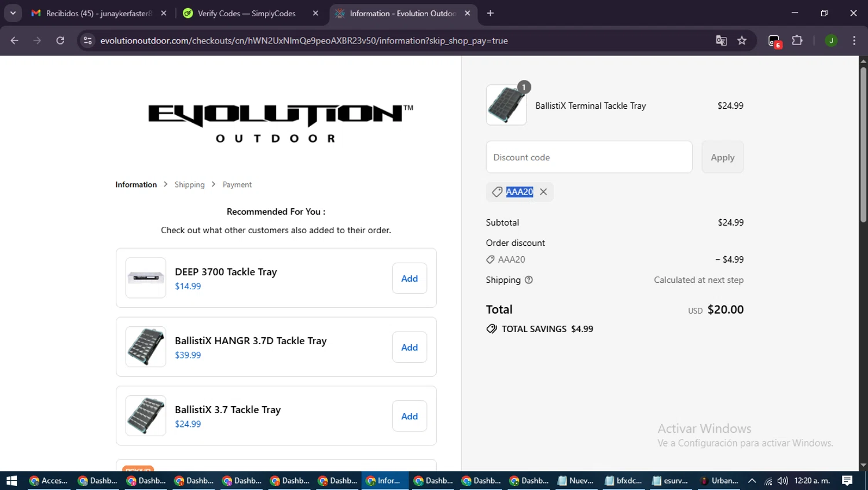Close the Evolution Outdoor tab
Screen dimensions: 868x490
(x=468, y=13)
